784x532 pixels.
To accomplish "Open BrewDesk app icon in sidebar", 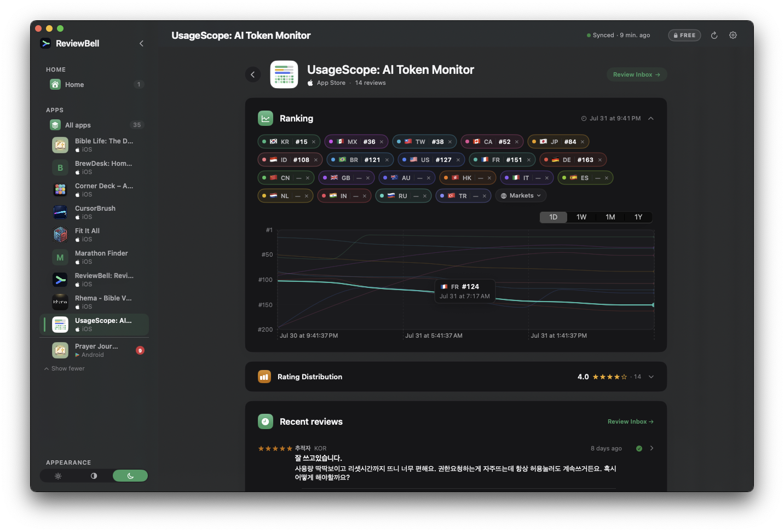I will tap(60, 167).
